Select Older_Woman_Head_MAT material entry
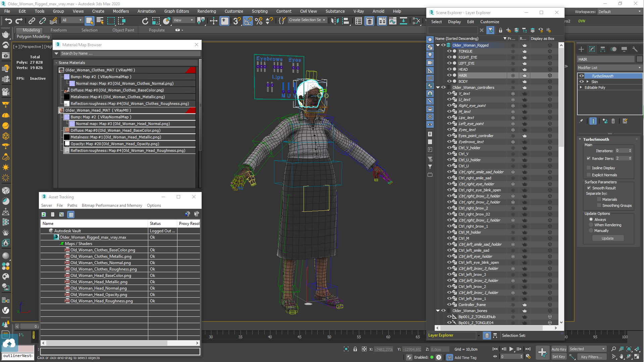 tap(127, 110)
